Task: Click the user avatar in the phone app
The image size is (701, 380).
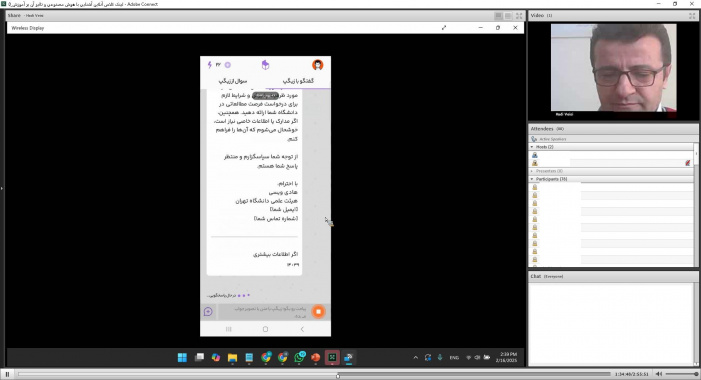Action: (318, 65)
